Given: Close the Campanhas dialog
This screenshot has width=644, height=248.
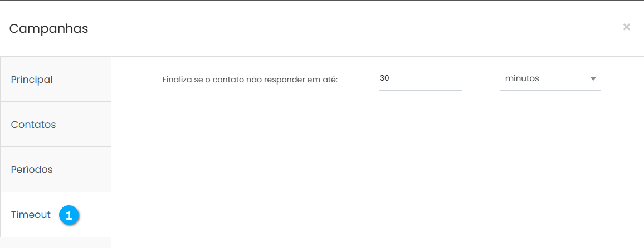Looking at the screenshot, I should 627,27.
